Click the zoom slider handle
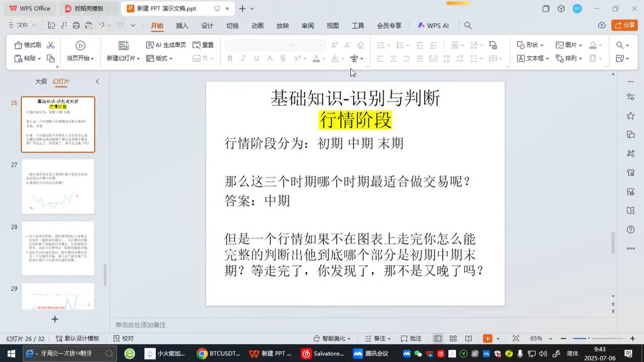This screenshot has width=644, height=362. [x=589, y=338]
